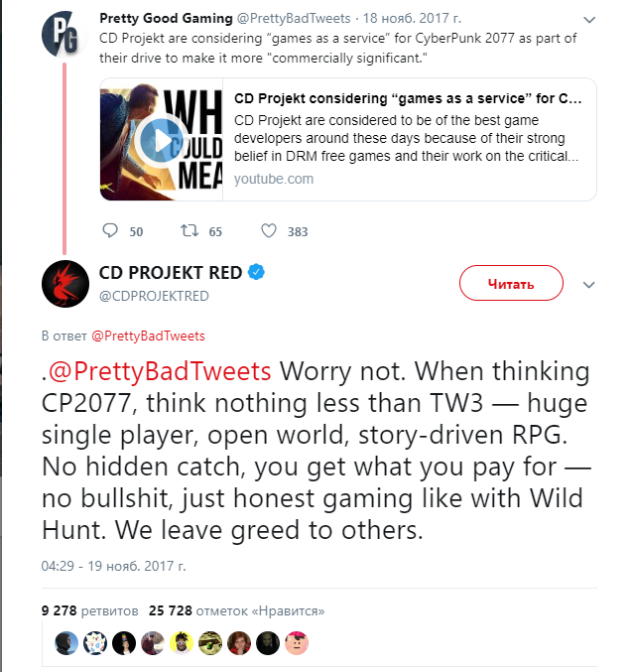Open the CD PROJEKT RED profile name
Screen dimensions: 632x672
(x=170, y=273)
